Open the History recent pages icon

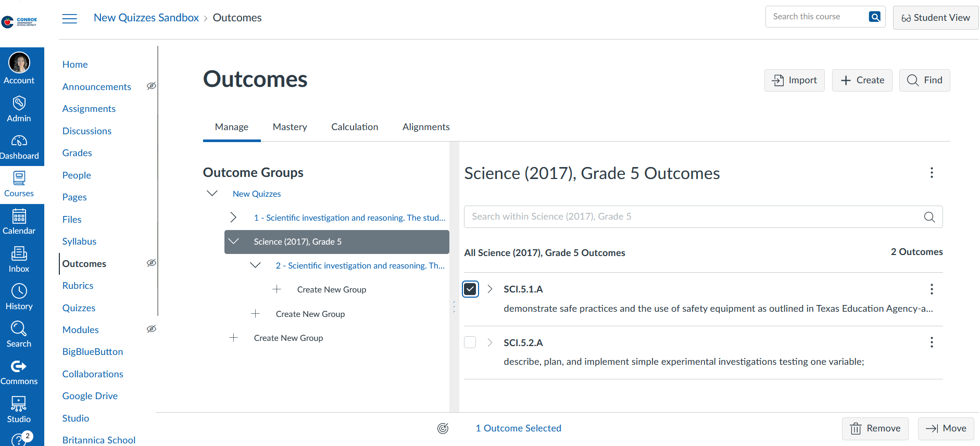(x=19, y=297)
